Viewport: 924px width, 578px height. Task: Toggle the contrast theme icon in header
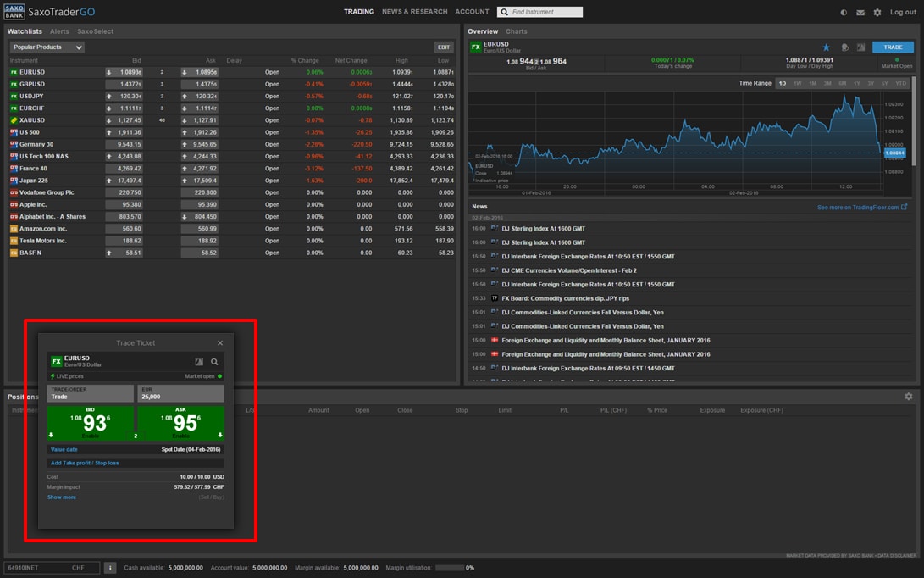[x=844, y=13]
